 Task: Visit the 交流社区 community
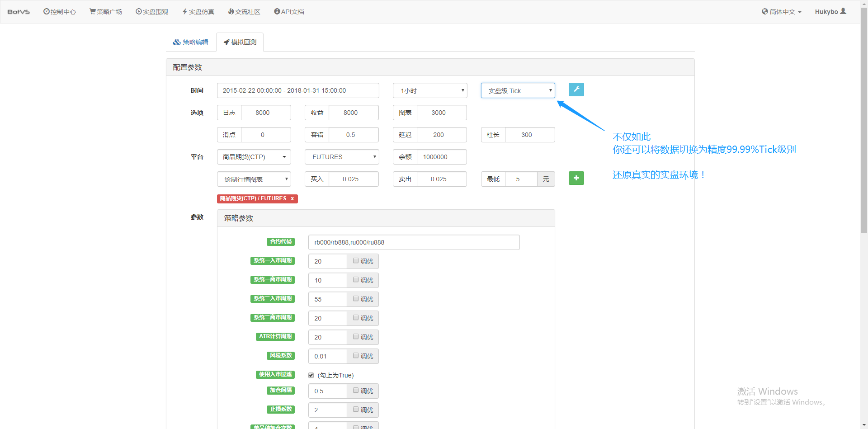pyautogui.click(x=244, y=11)
